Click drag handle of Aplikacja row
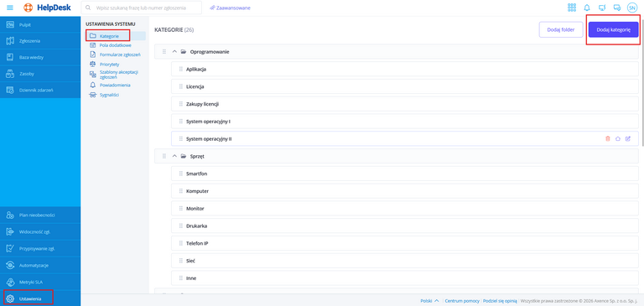The image size is (644, 306). pyautogui.click(x=181, y=69)
